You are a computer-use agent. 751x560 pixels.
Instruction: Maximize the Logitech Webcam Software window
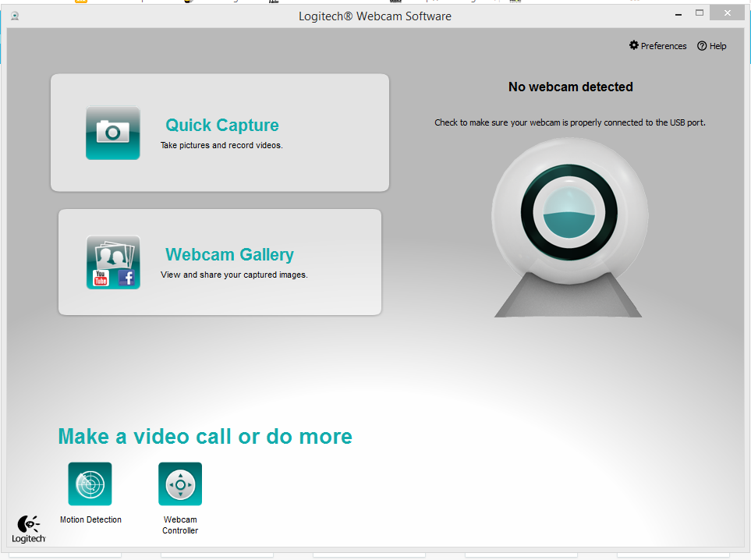tap(700, 13)
